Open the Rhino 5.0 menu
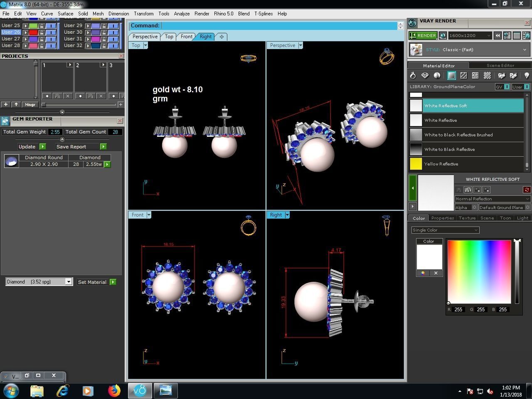Screen dimensions: 532x399 [224, 14]
